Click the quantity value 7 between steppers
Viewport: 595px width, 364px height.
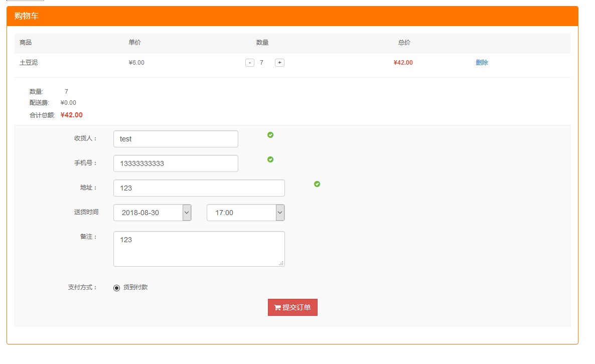pos(261,63)
